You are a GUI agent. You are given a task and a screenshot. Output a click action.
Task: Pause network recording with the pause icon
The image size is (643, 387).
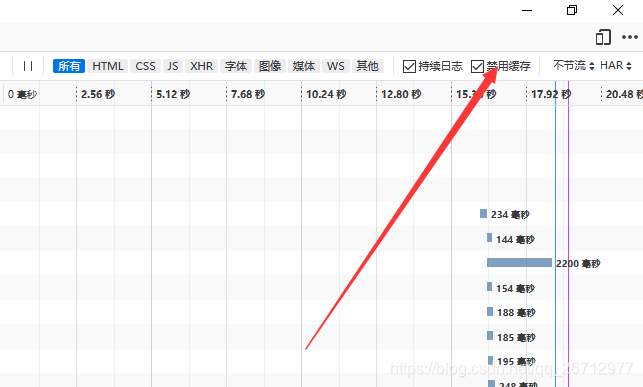tap(28, 66)
